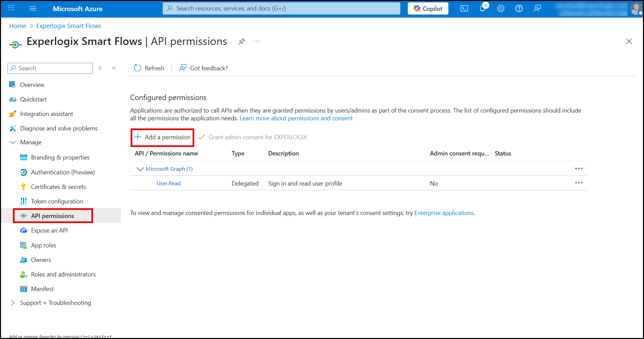
Task: Click the Refresh button
Action: tap(149, 68)
